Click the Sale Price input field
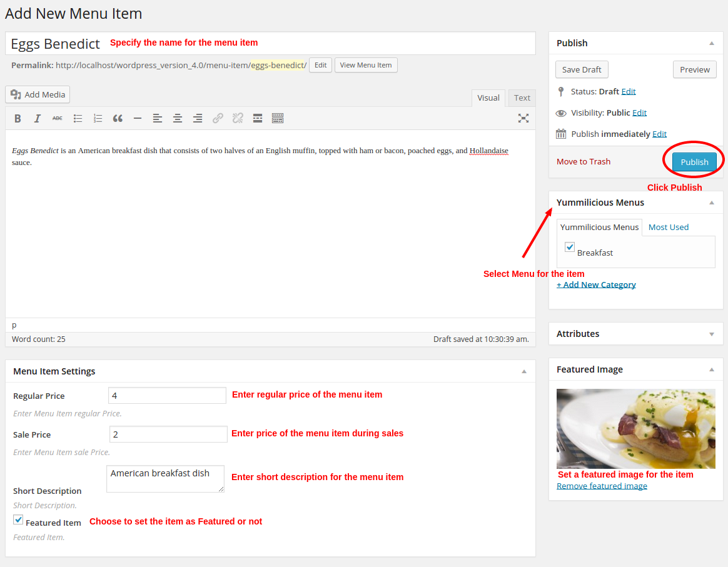This screenshot has height=567, width=728. point(168,434)
